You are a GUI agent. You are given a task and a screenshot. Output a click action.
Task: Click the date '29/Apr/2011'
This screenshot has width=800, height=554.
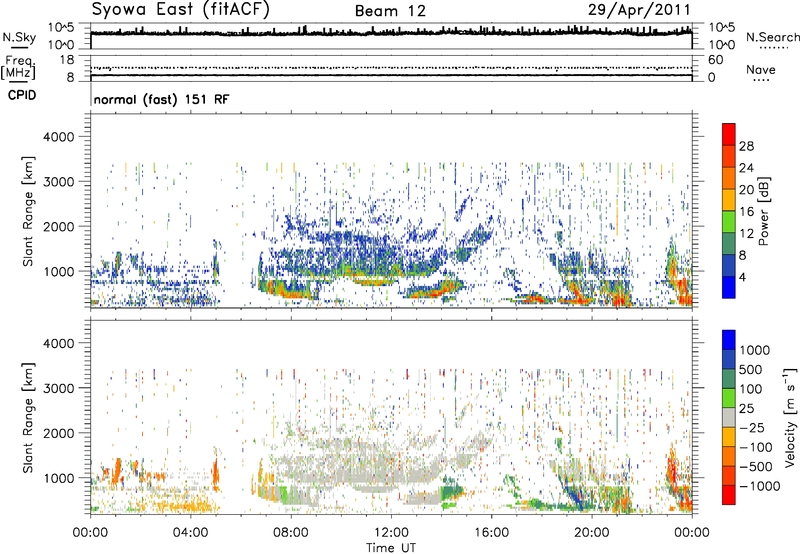click(x=639, y=9)
